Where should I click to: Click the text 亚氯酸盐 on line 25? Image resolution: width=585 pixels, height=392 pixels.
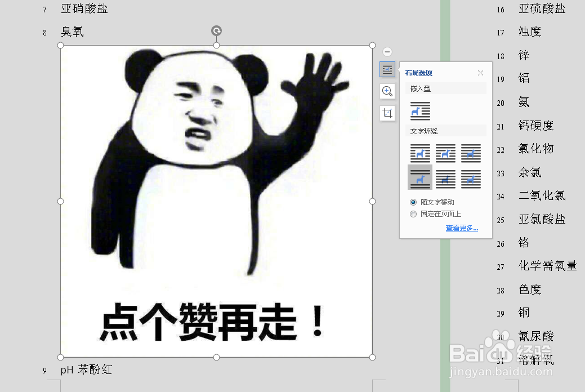542,219
